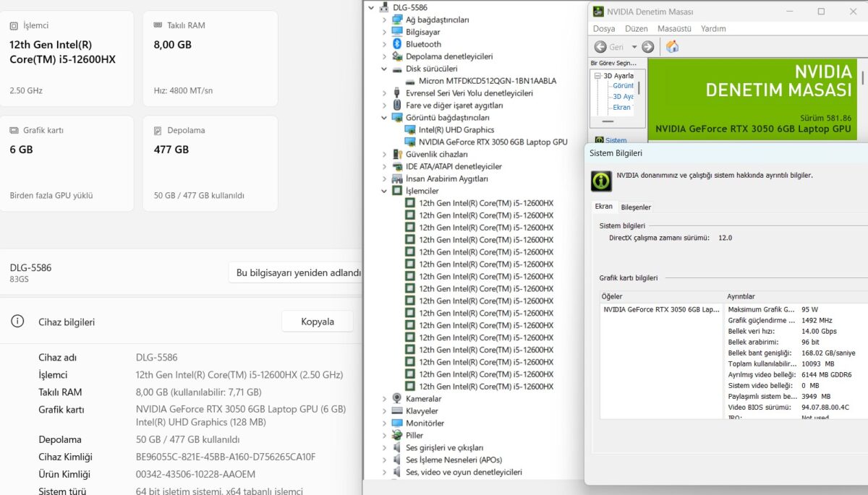Open the Dosya menu in NVIDIA panel
Screen dimensions: 868x495
click(604, 29)
